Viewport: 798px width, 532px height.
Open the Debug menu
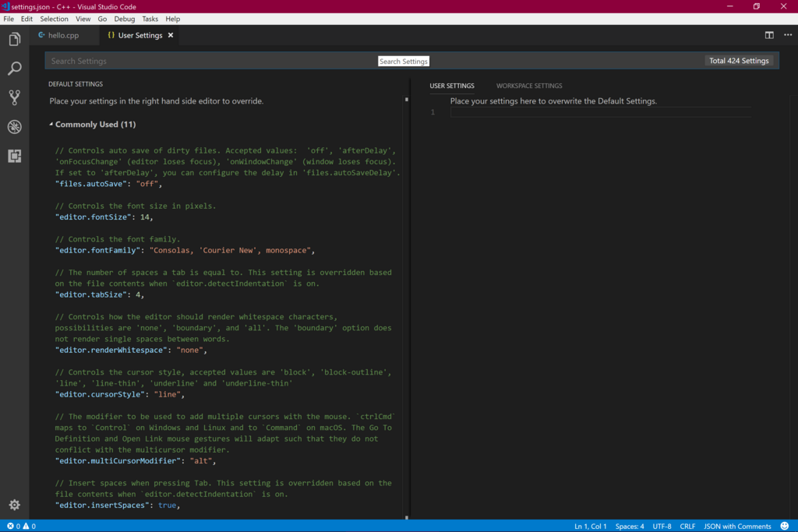tap(124, 19)
